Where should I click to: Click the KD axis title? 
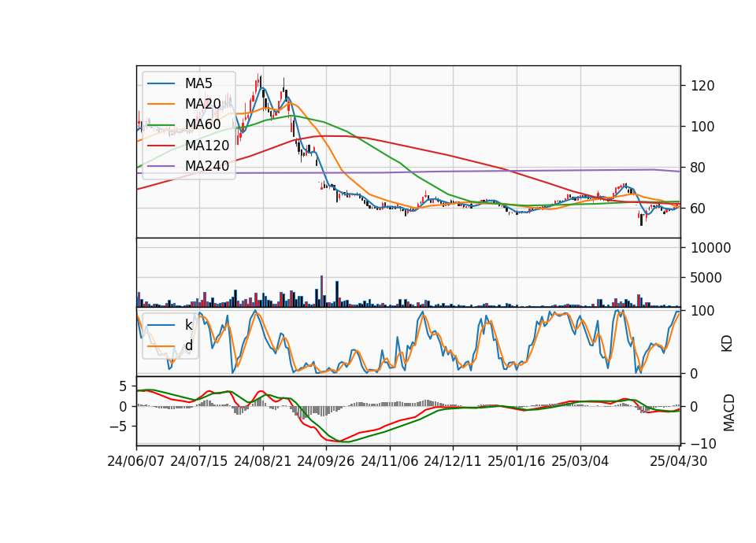click(727, 343)
